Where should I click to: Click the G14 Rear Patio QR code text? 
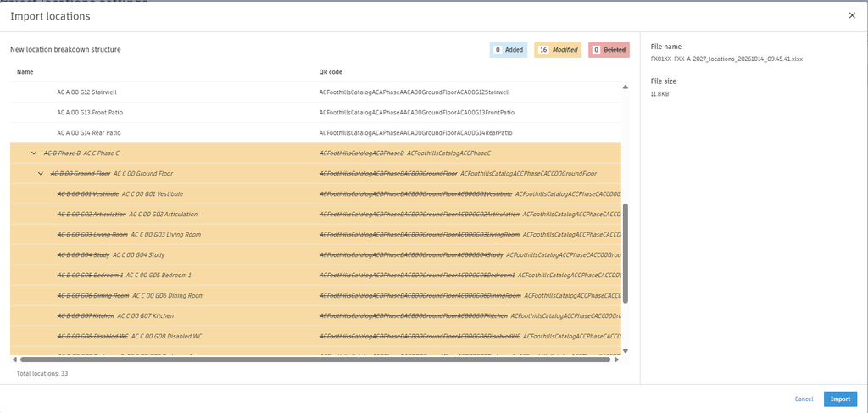pos(415,133)
